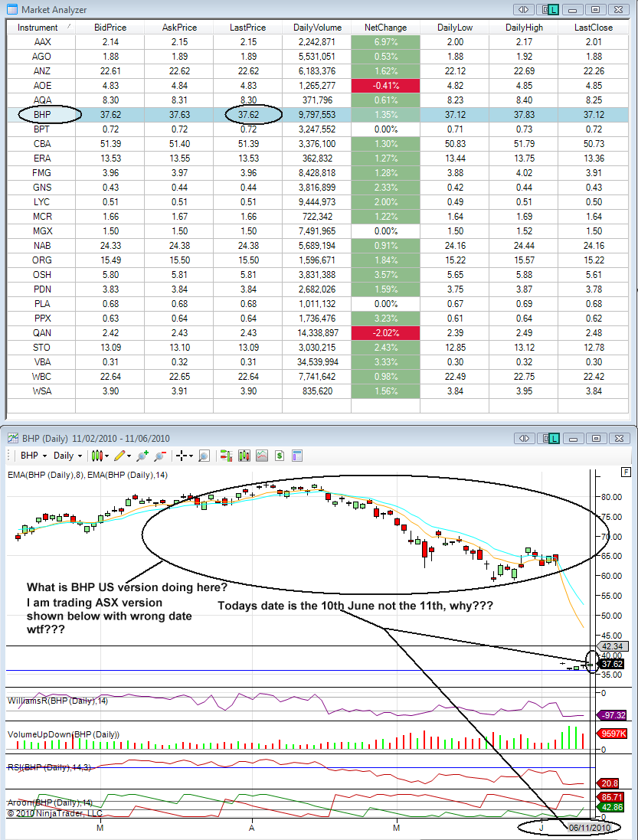The height and width of the screenshot is (840, 638).
Task: Click the WilliamsR indicator panel label
Action: [x=57, y=701]
